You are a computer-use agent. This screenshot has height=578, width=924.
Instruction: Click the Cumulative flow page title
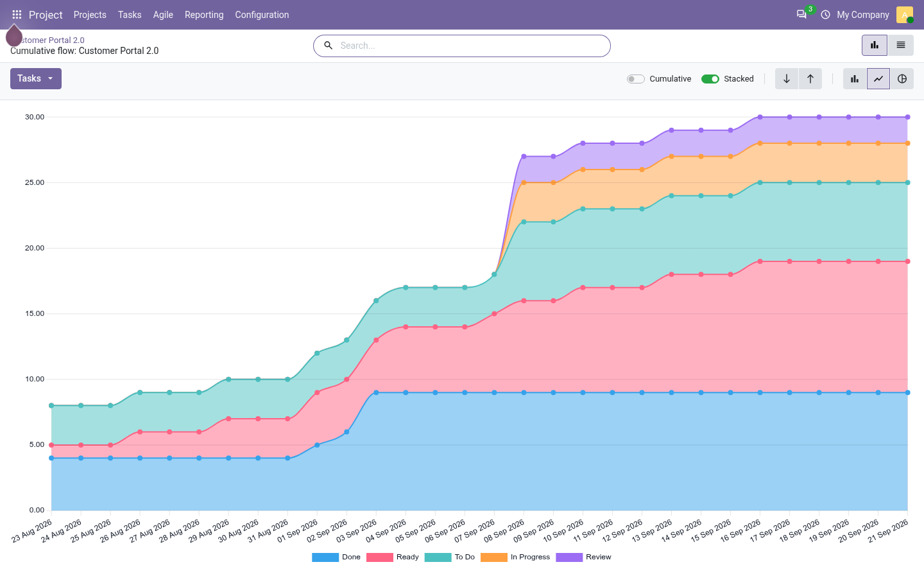tap(84, 51)
